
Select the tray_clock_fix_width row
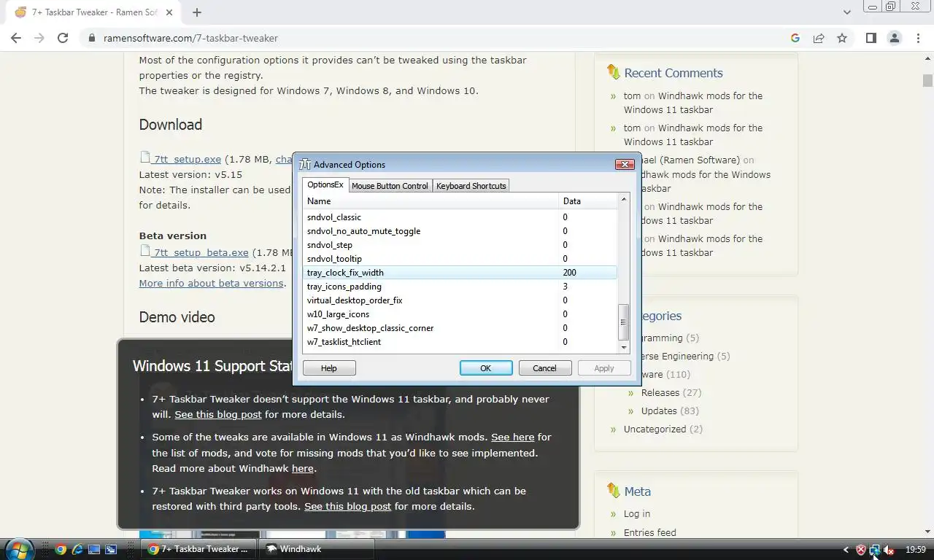pyautogui.click(x=460, y=273)
